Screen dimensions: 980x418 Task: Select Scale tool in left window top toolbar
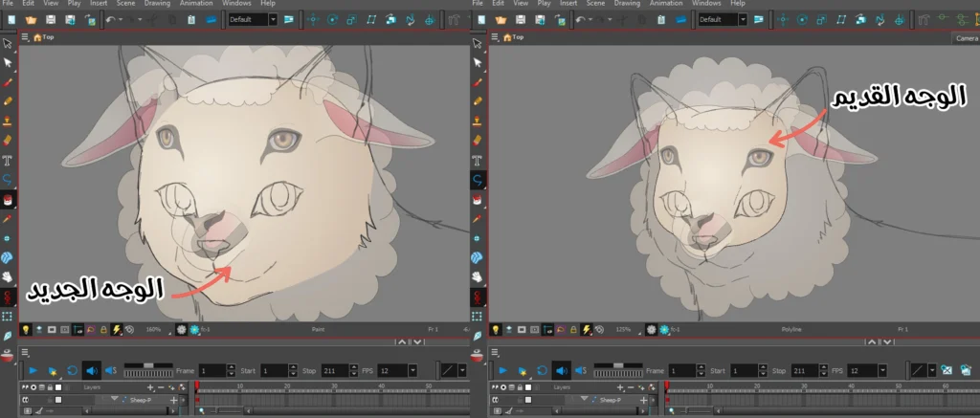coord(352,20)
